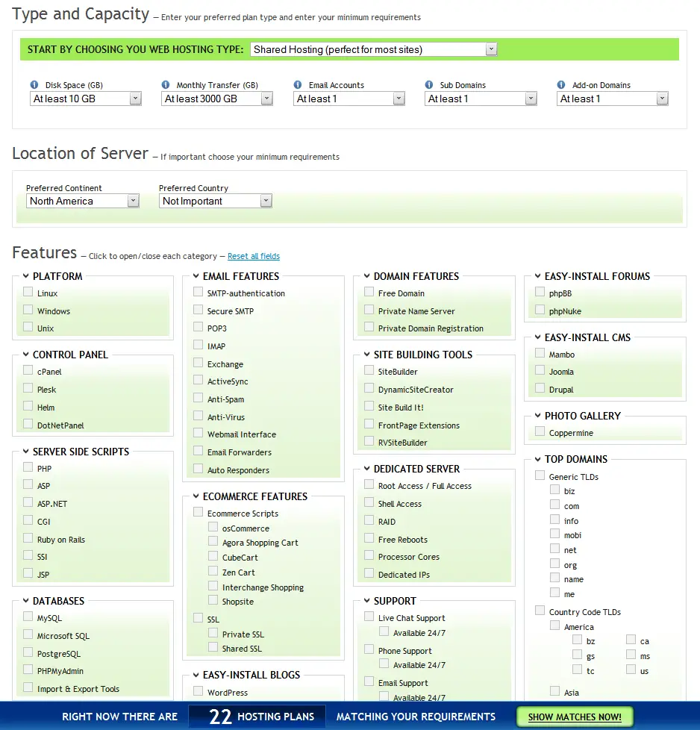Check the PHP checkbox
Image resolution: width=700 pixels, height=730 pixels.
28,467
